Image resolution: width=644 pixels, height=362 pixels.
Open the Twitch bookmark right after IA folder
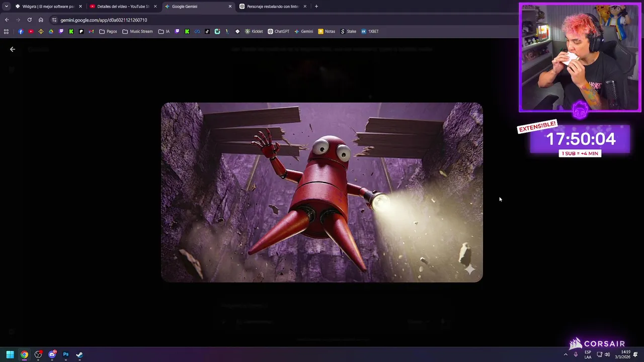click(177, 31)
